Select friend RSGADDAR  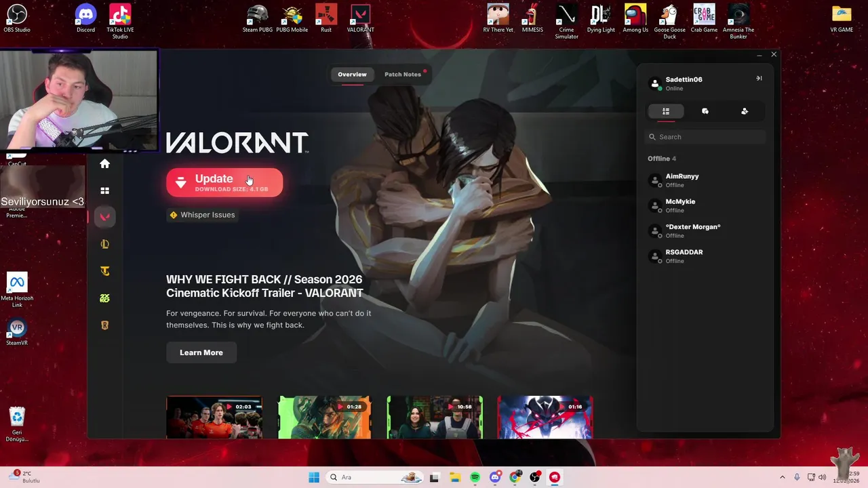point(705,256)
